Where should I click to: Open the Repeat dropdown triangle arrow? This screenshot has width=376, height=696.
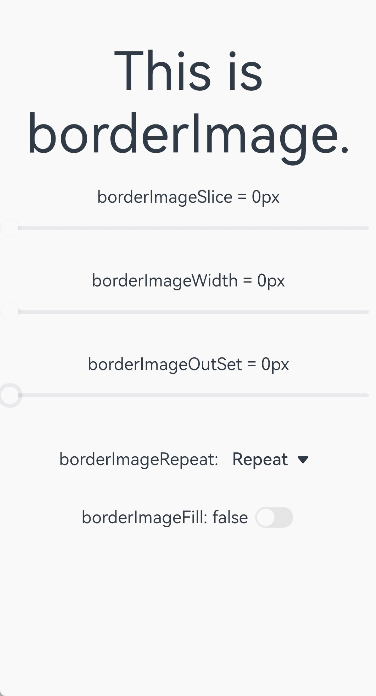click(303, 459)
